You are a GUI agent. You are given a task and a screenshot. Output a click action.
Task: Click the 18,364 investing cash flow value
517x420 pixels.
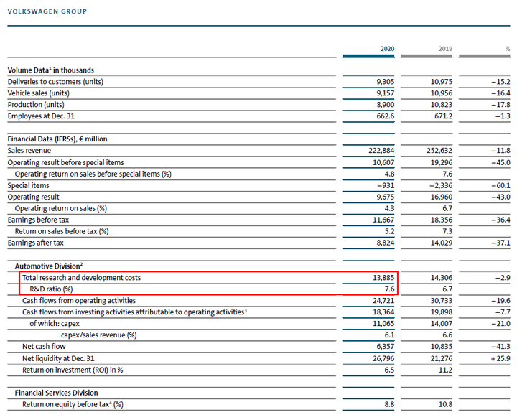point(383,312)
